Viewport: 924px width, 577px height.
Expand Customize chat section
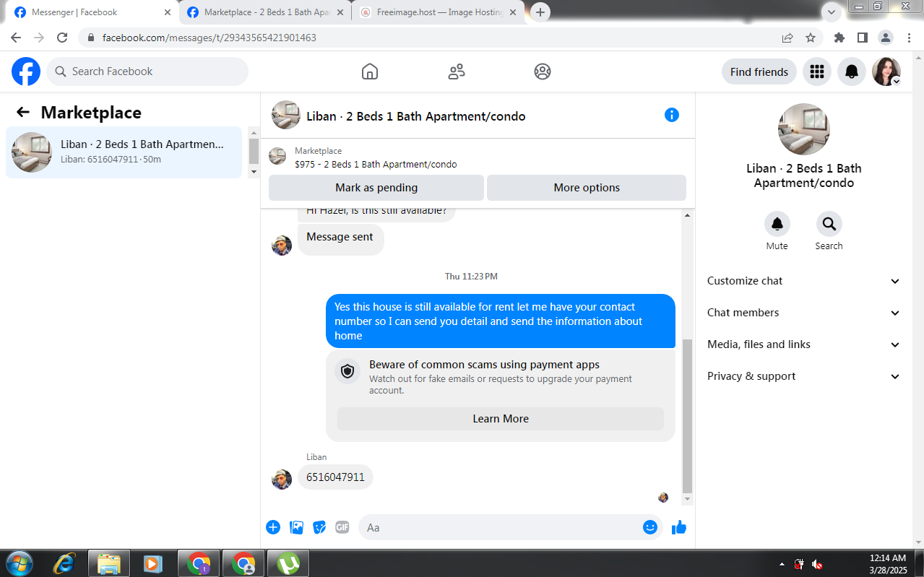tap(804, 281)
